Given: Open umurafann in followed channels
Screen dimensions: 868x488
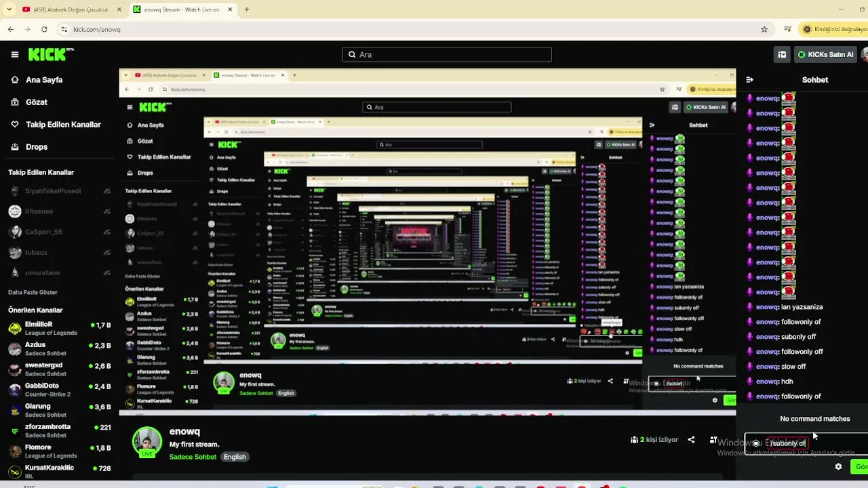Looking at the screenshot, I should (59, 272).
